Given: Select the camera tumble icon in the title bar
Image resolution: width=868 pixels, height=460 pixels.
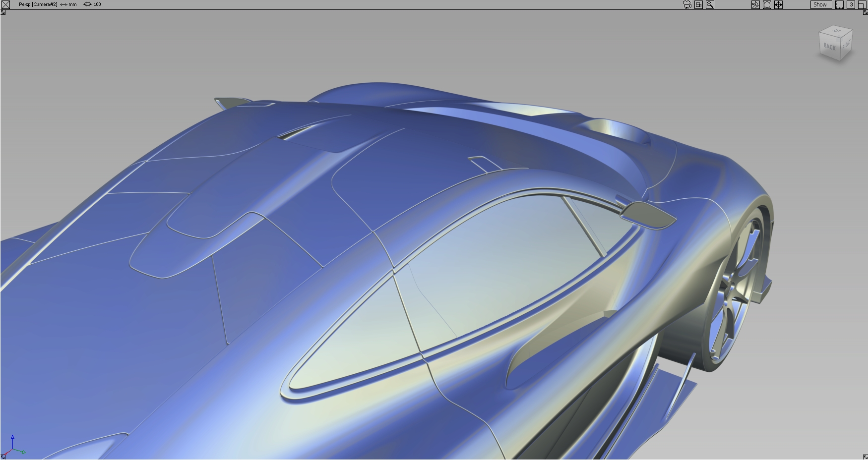Looking at the screenshot, I should 687,4.
